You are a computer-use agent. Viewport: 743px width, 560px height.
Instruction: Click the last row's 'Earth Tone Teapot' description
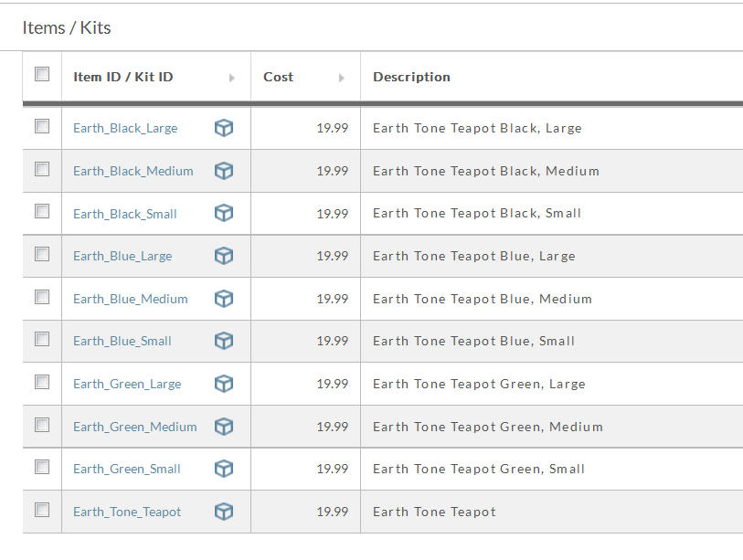[434, 512]
